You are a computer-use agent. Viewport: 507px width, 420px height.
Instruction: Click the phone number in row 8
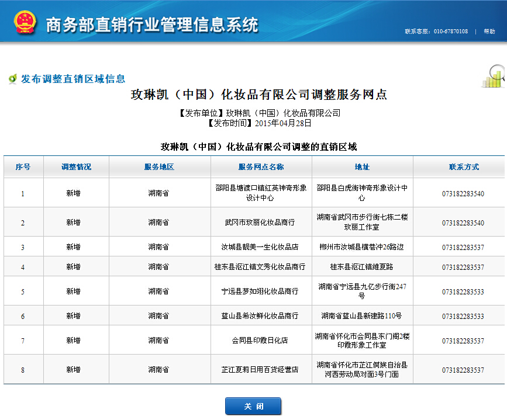(463, 370)
